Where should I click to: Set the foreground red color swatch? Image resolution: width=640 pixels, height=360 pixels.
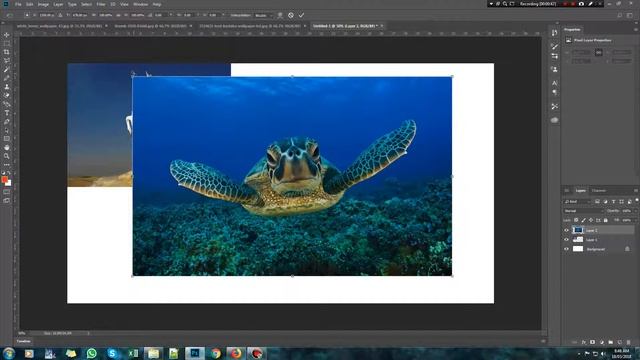[x=4, y=179]
